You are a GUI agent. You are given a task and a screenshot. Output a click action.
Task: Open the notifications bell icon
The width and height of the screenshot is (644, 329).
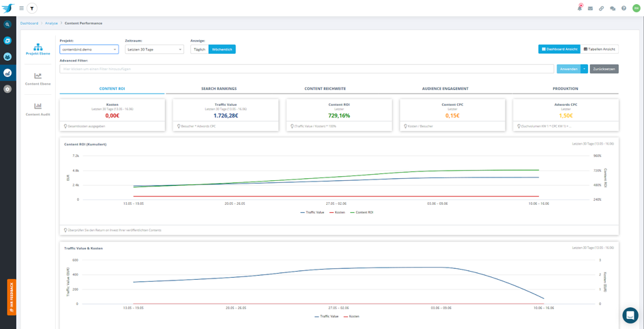click(x=579, y=8)
